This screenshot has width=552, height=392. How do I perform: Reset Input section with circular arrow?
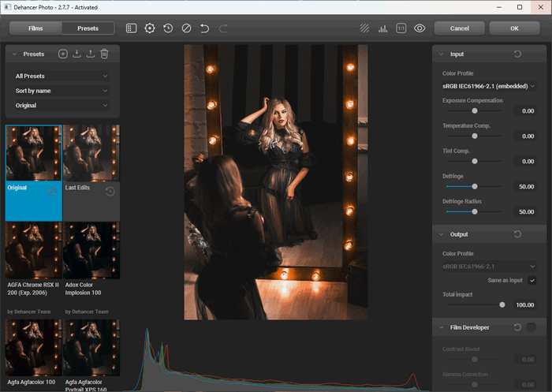[x=517, y=54]
